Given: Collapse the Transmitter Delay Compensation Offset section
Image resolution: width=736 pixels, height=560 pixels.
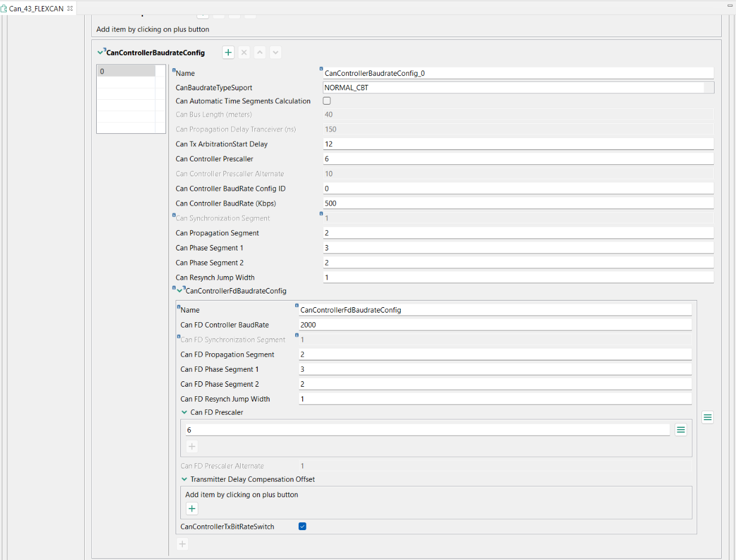Looking at the screenshot, I should coord(185,479).
